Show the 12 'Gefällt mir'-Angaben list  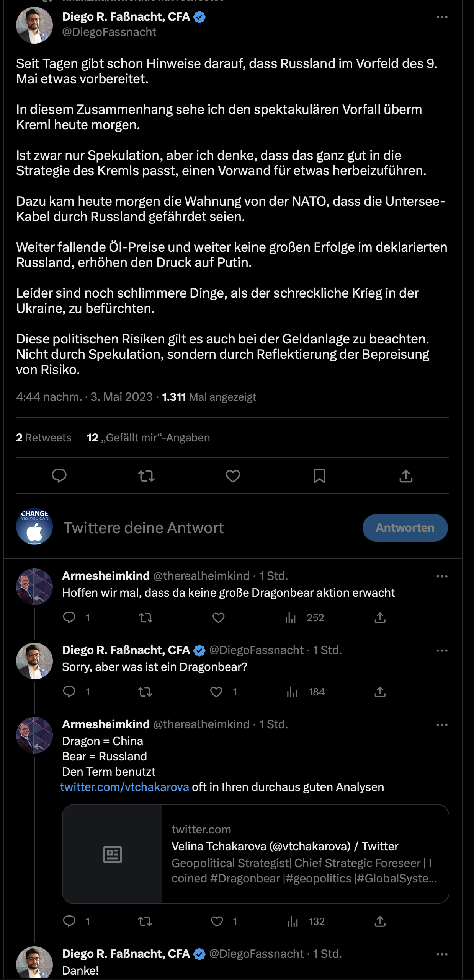click(x=148, y=438)
